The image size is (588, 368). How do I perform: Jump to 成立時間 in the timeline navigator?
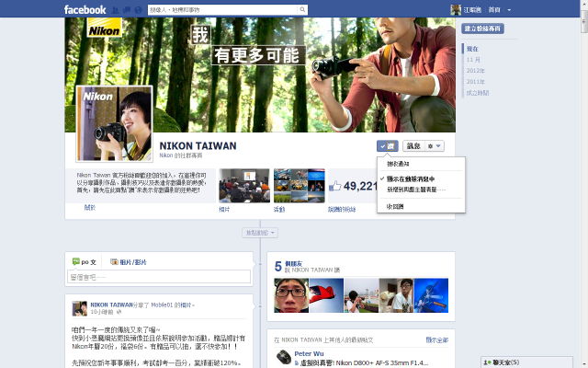[478, 93]
